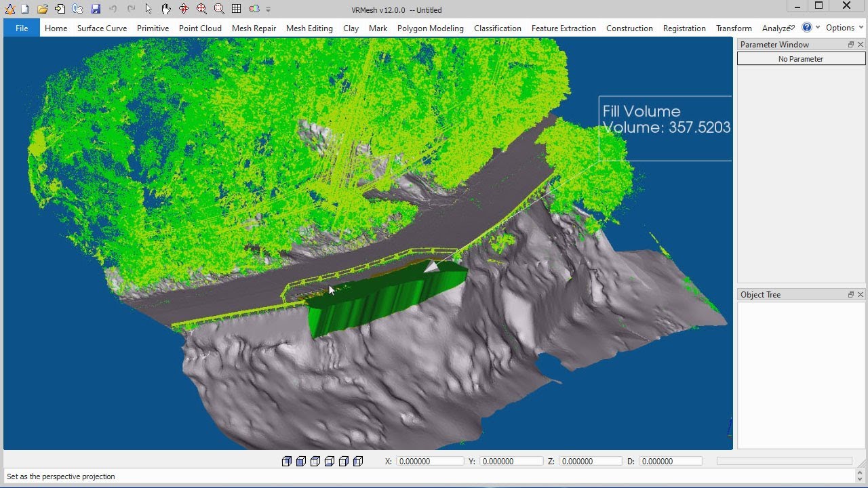This screenshot has width=868, height=488.
Task: Click the last view cube icon before X field
Action: [358, 461]
